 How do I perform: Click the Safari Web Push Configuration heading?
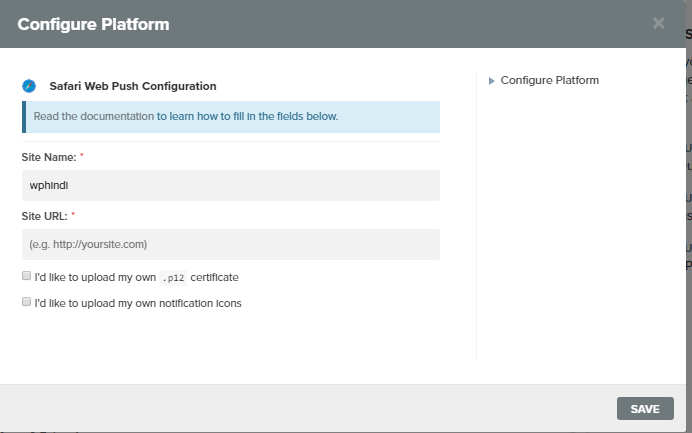pyautogui.click(x=132, y=86)
